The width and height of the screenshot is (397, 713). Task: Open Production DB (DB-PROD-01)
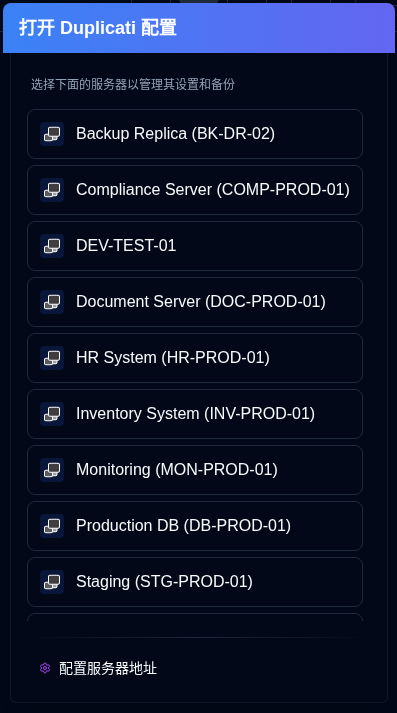click(195, 525)
